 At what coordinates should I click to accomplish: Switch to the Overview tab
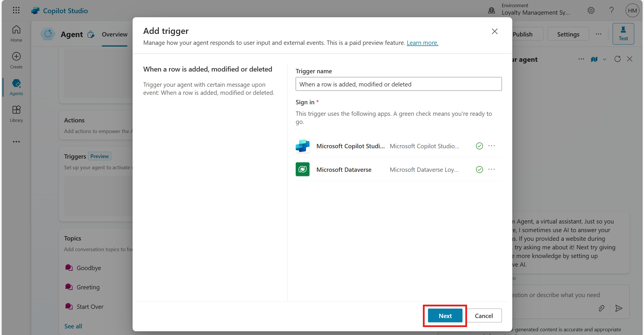tap(114, 34)
